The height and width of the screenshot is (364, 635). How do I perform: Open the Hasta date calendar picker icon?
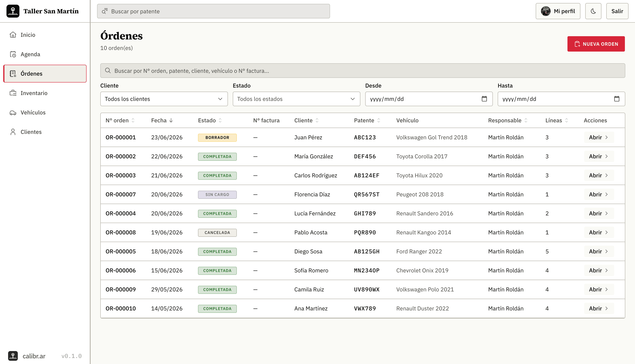point(617,99)
